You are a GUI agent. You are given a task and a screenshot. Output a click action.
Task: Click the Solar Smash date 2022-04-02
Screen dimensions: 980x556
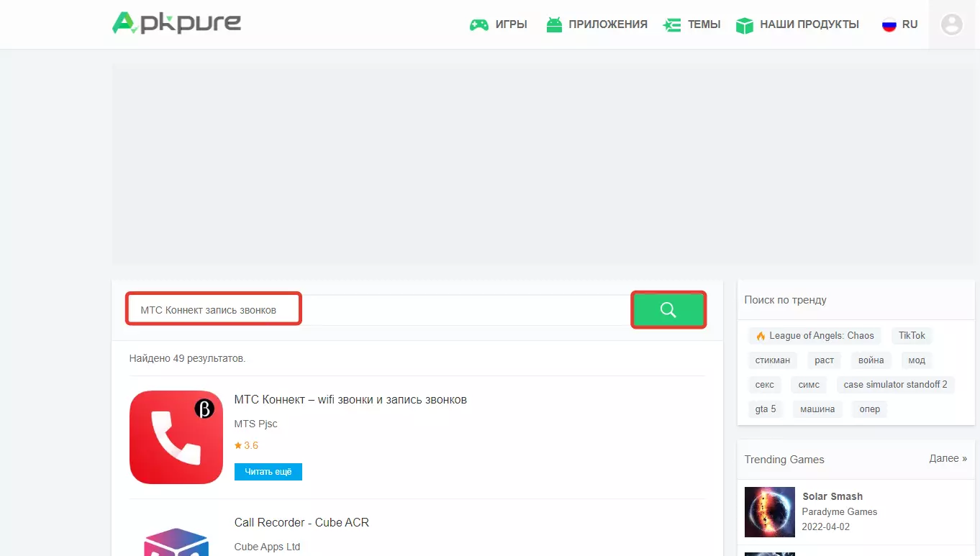(827, 527)
